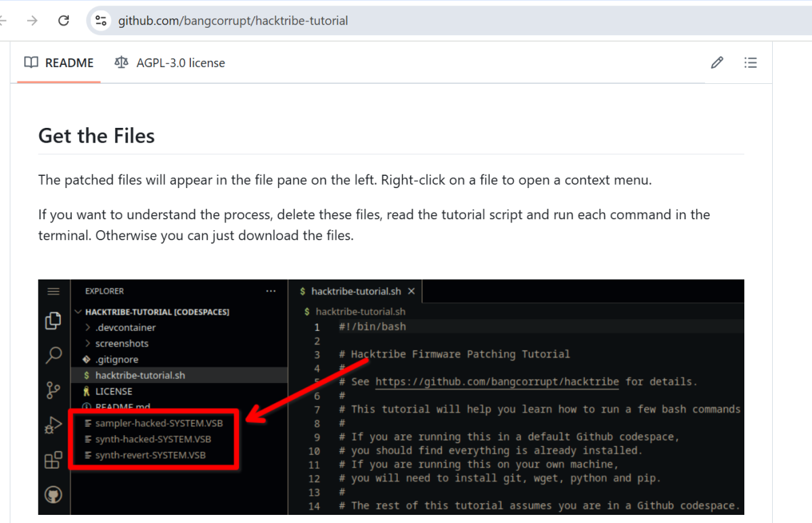Image resolution: width=812 pixels, height=523 pixels.
Task: Click the book icon beside README
Action: pyautogui.click(x=31, y=63)
